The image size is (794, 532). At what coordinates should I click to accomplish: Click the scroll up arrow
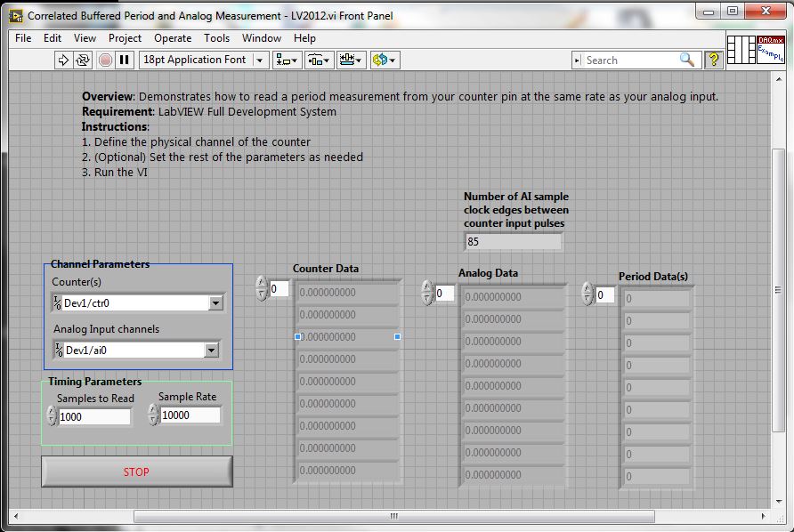pyautogui.click(x=778, y=79)
